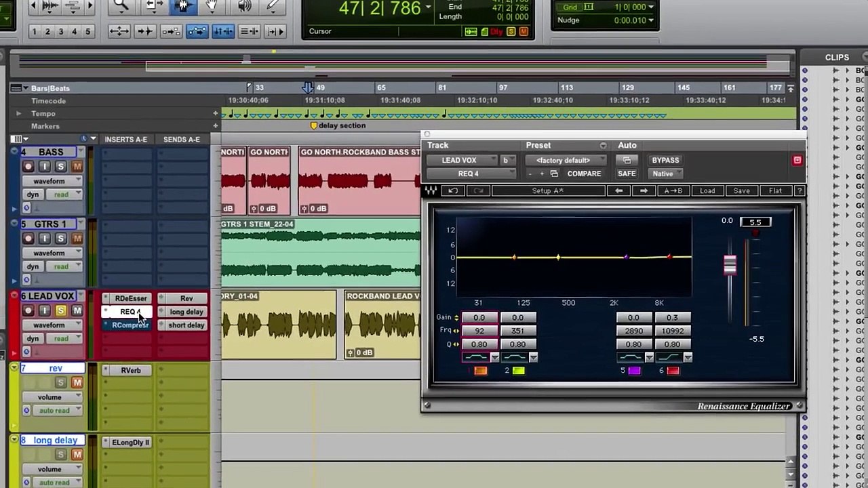Recall zoom preset 5
This screenshot has width=868, height=488.
[x=87, y=31]
